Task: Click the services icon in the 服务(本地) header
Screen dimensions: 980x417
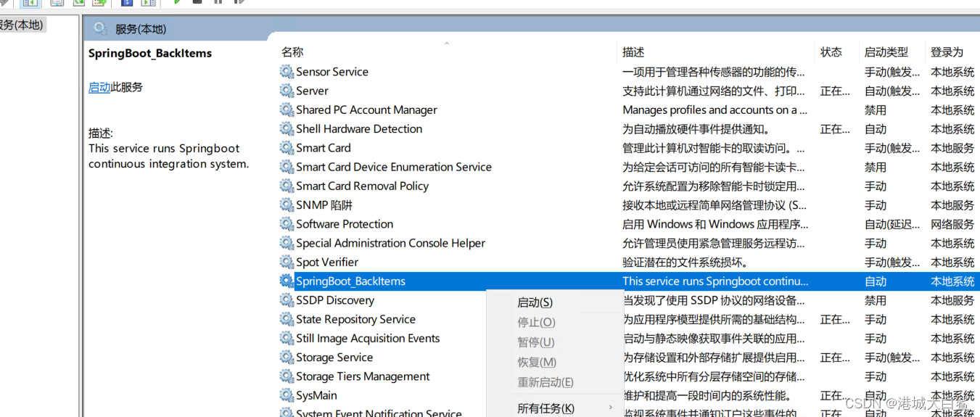Action: (100, 29)
